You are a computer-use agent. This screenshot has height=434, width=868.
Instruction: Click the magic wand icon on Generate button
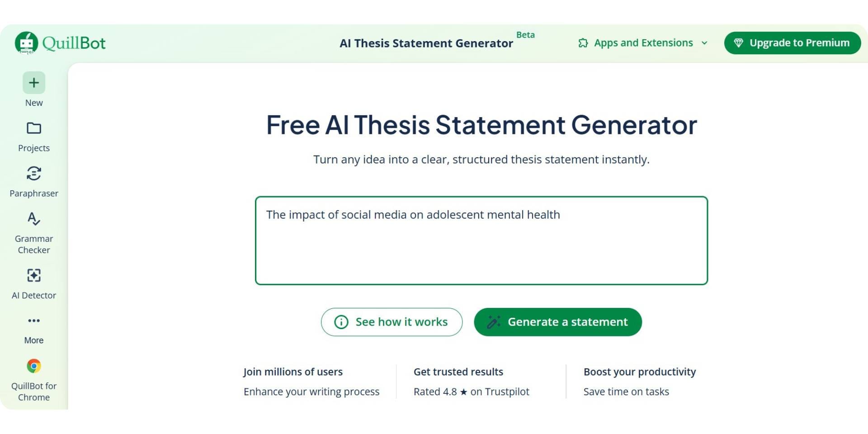[494, 321]
